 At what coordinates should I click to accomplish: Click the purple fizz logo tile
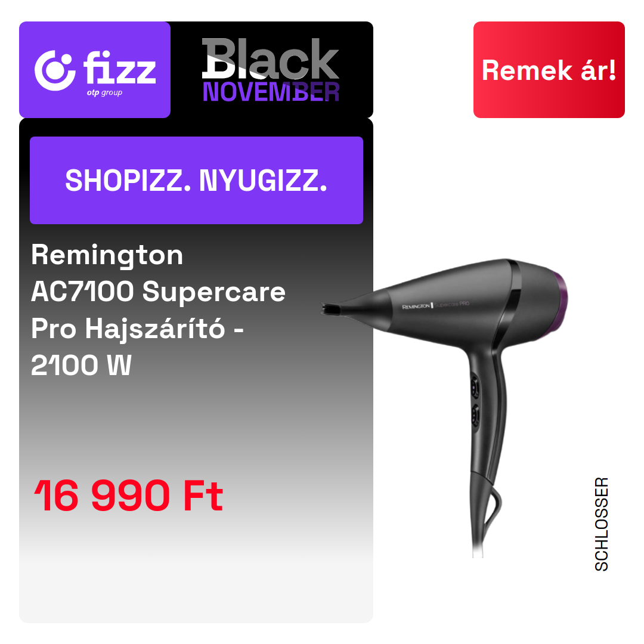point(94,70)
